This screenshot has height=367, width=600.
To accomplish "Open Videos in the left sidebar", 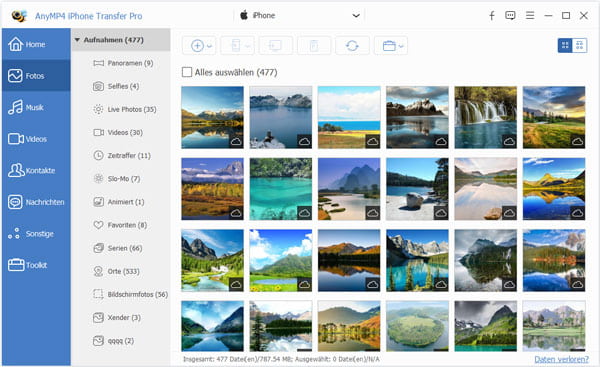I will point(36,139).
